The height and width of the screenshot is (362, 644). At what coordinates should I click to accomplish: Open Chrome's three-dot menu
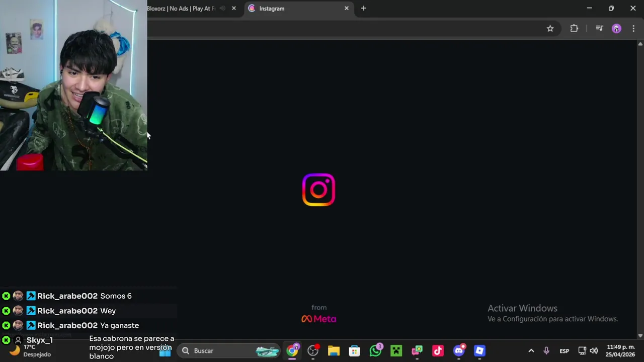[x=633, y=29]
